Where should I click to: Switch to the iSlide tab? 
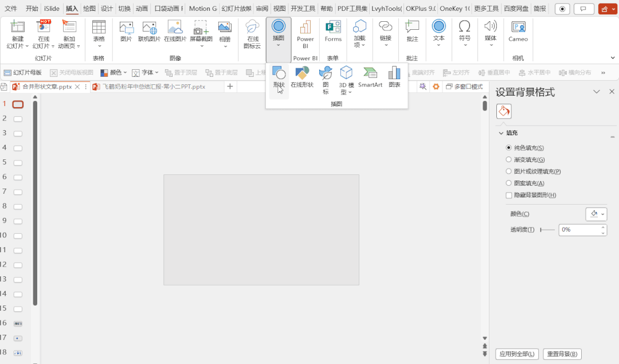click(52, 8)
